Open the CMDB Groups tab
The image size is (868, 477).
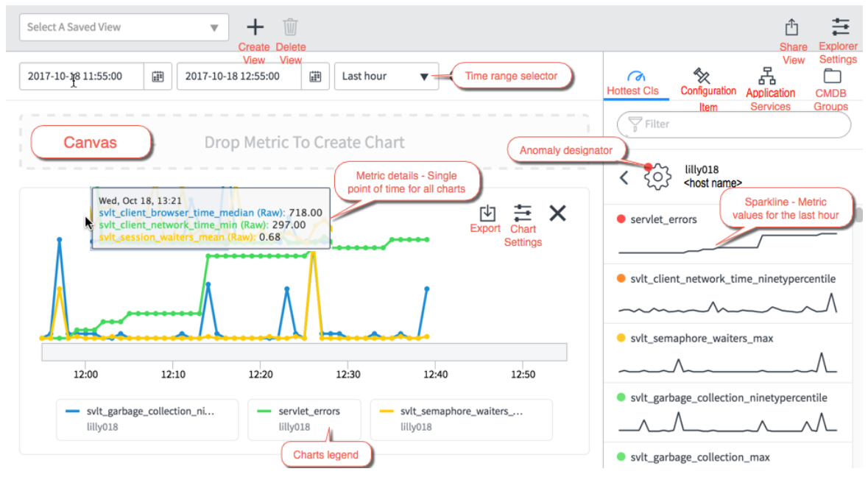coord(831,91)
